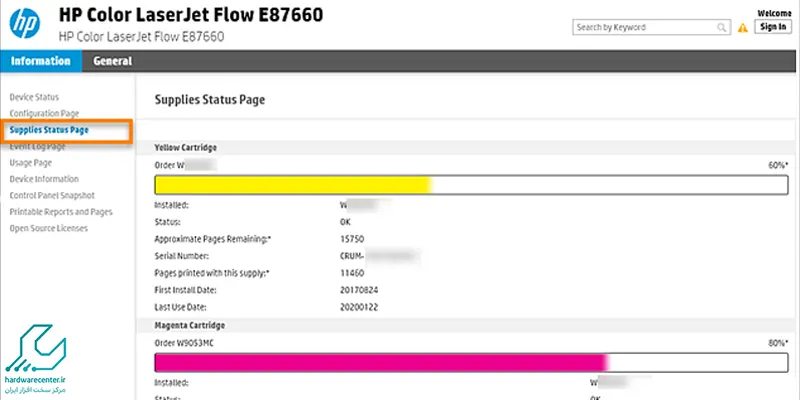Click the hardwarecenter.ir watermark logo
Image resolution: width=800 pixels, height=400 pixels.
(x=36, y=359)
